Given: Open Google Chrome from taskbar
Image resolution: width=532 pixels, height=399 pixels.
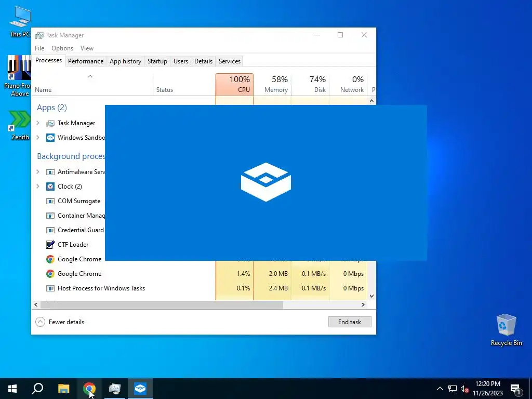Looking at the screenshot, I should click(x=89, y=389).
